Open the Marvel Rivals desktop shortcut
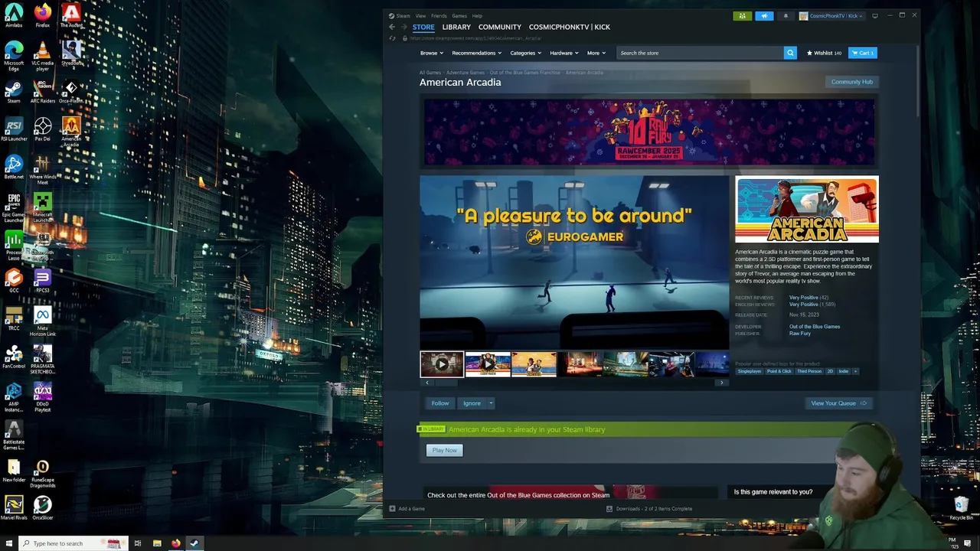Image resolution: width=980 pixels, height=551 pixels. [x=14, y=508]
